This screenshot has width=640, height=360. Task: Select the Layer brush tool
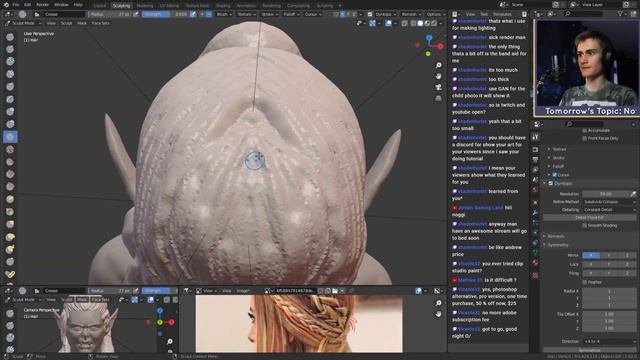tap(10, 99)
